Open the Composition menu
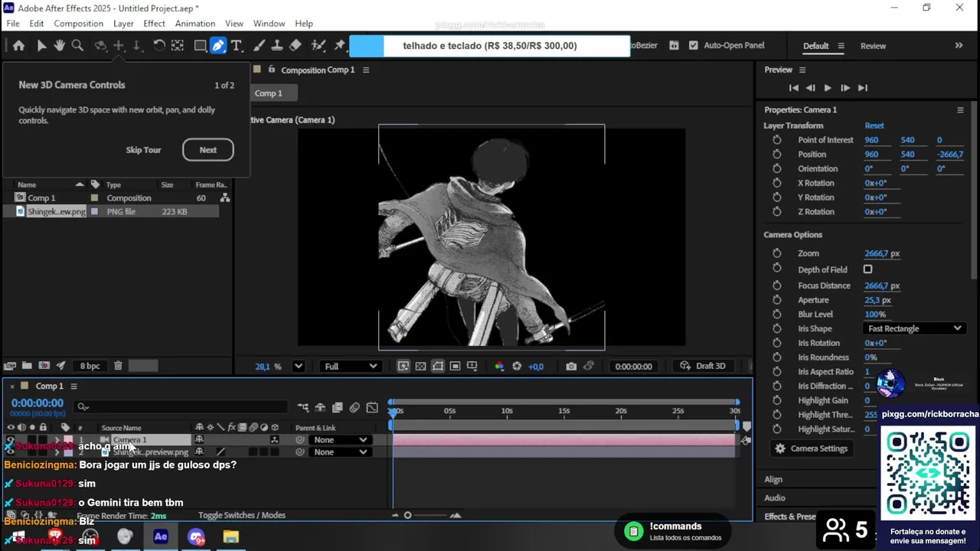Viewport: 980px width, 551px height. [78, 24]
